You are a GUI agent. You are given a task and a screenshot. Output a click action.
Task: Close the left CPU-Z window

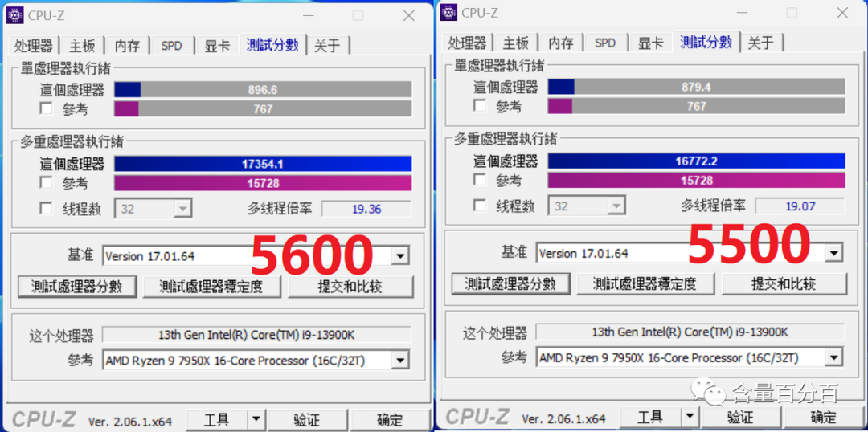[408, 15]
